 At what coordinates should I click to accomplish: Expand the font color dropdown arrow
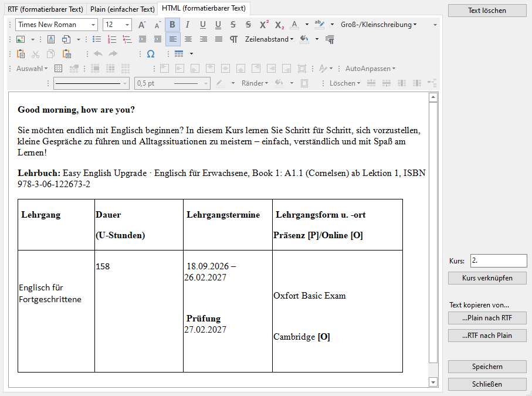307,25
